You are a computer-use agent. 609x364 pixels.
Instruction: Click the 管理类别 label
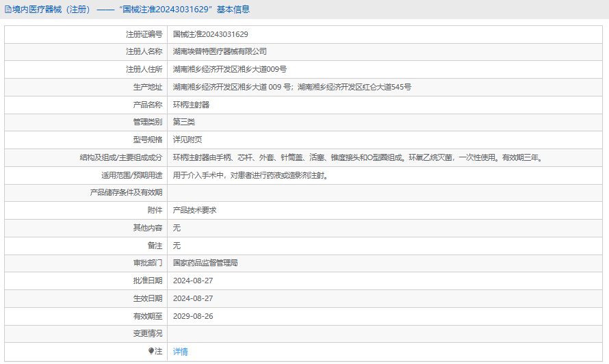148,122
